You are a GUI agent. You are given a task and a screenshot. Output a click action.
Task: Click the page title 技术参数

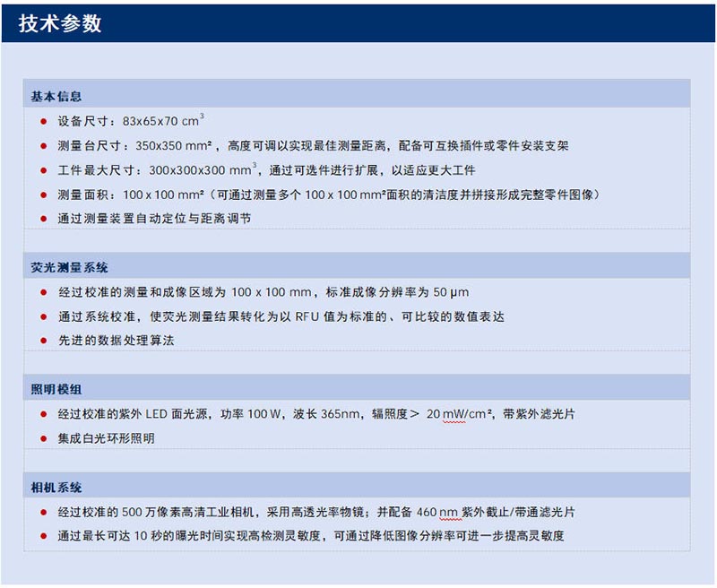click(x=60, y=24)
